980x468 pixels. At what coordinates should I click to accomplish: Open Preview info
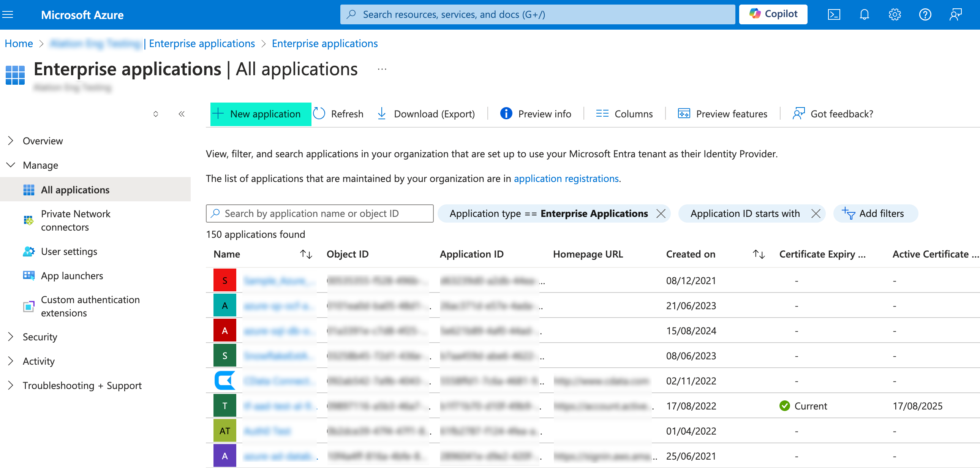tap(536, 114)
